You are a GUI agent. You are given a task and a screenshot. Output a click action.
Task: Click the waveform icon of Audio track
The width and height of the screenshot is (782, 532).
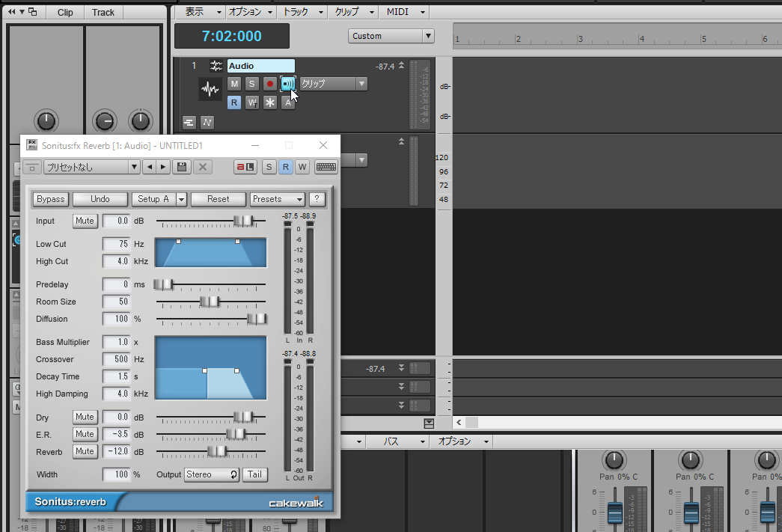click(x=210, y=90)
